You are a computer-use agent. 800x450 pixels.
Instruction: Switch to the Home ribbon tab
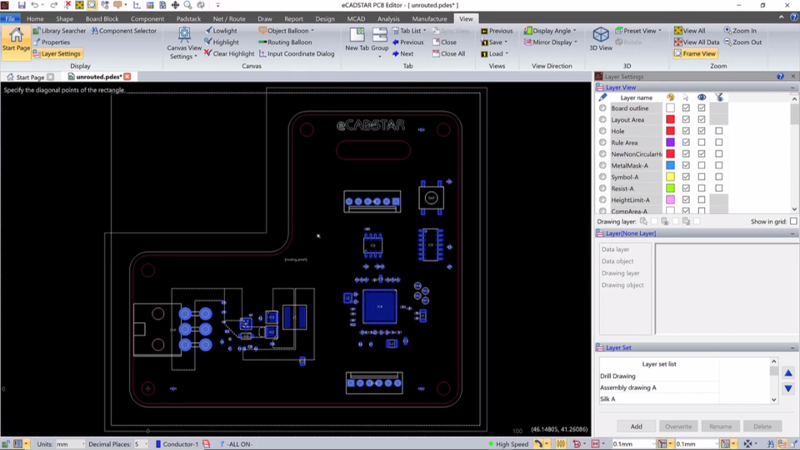(x=35, y=19)
